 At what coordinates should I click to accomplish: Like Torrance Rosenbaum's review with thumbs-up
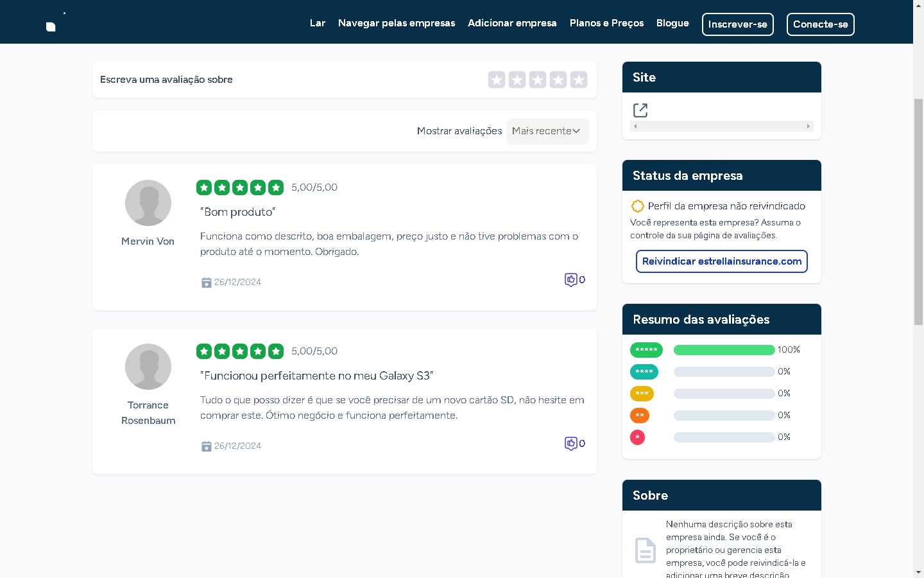click(x=570, y=443)
